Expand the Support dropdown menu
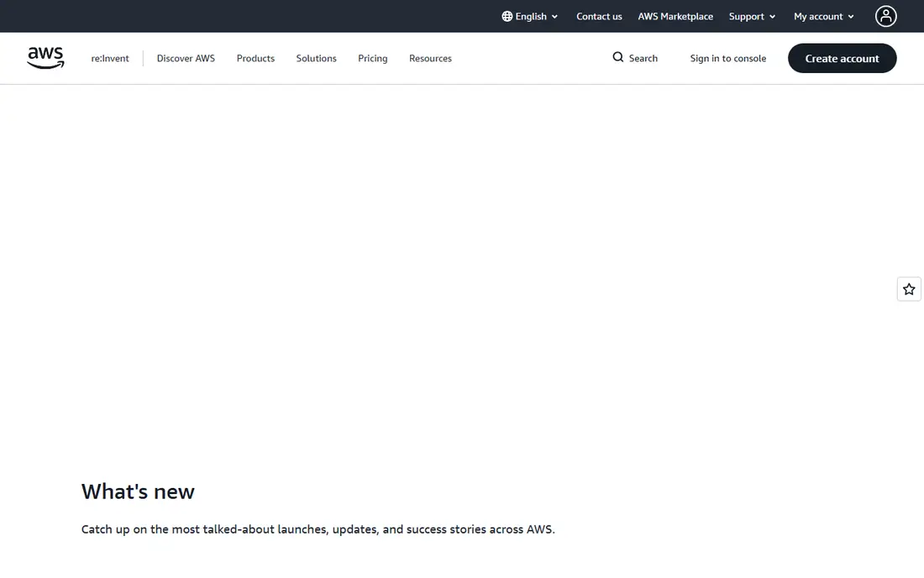Viewport: 924px width, 578px height. [x=752, y=17]
